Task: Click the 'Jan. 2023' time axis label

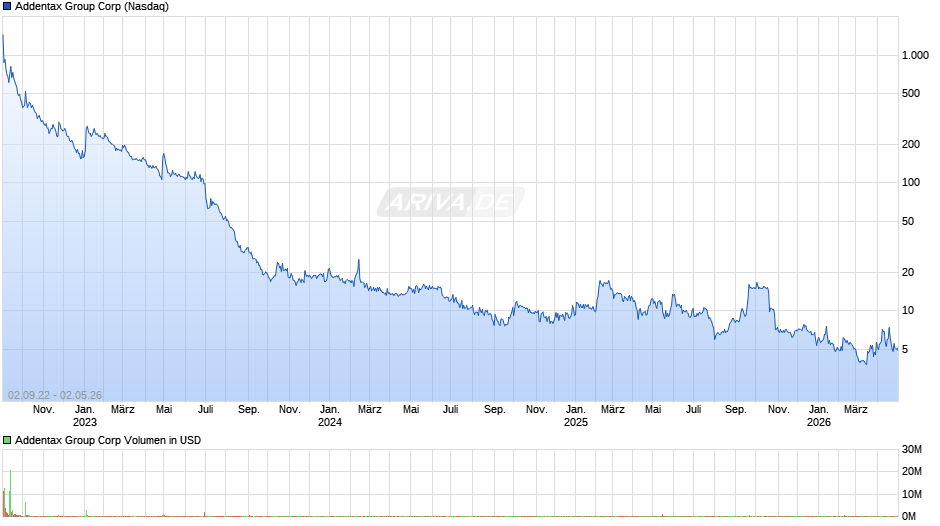Action: coord(85,416)
